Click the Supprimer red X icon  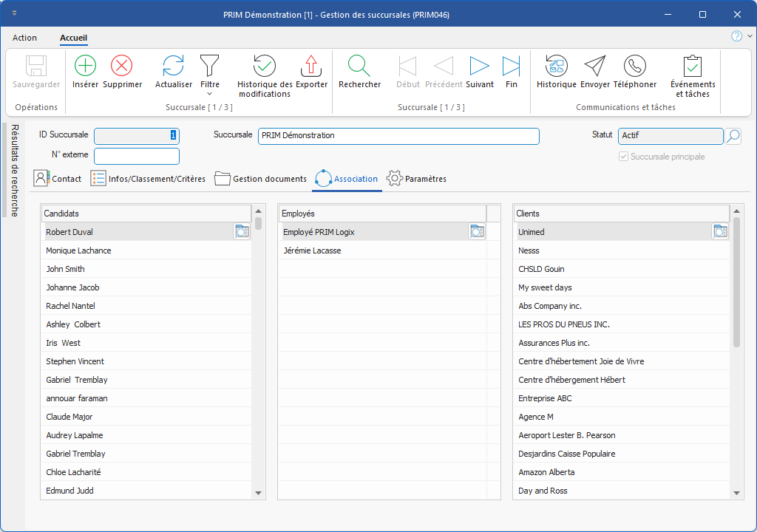coord(122,66)
